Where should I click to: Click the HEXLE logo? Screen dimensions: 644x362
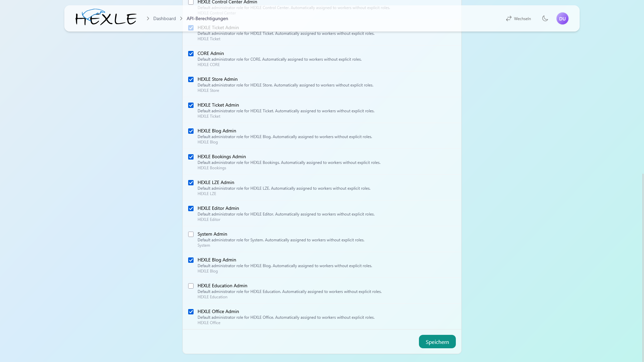[x=106, y=17]
